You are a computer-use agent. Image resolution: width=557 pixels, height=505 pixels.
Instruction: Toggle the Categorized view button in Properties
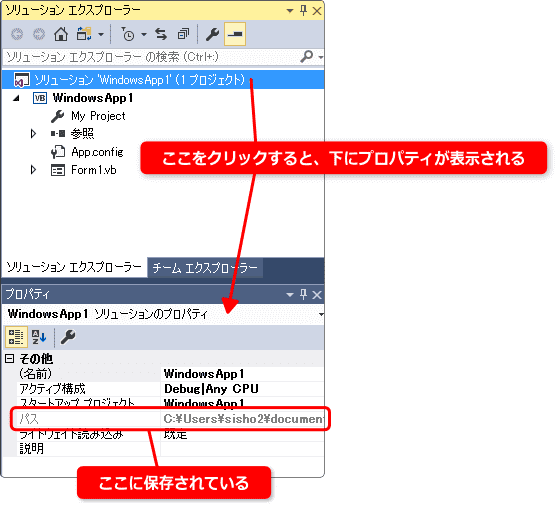[16, 337]
